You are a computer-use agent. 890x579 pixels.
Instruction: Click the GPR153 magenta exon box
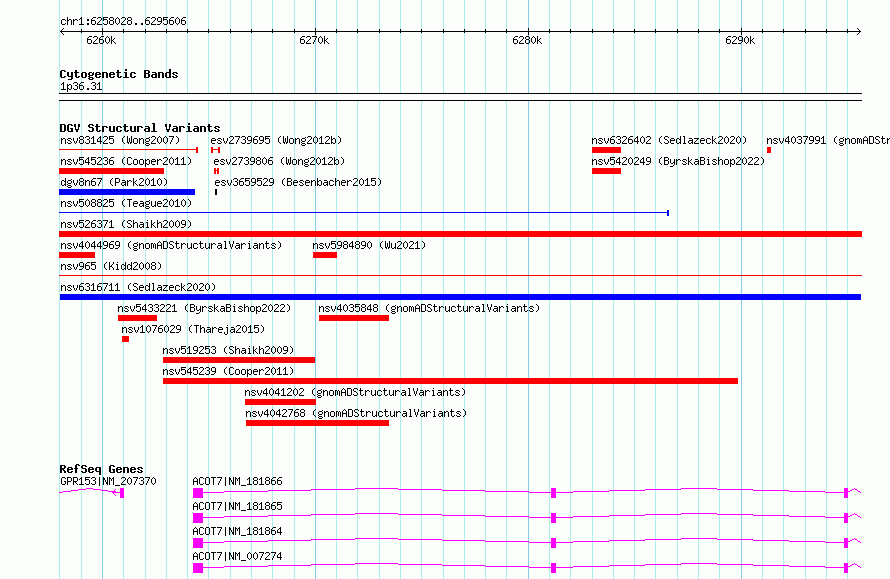coord(122,493)
